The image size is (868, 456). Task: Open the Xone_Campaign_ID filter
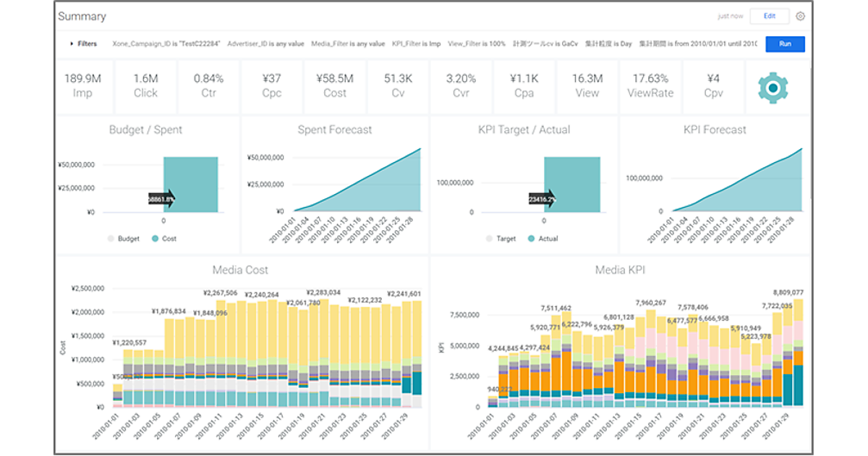(x=166, y=44)
